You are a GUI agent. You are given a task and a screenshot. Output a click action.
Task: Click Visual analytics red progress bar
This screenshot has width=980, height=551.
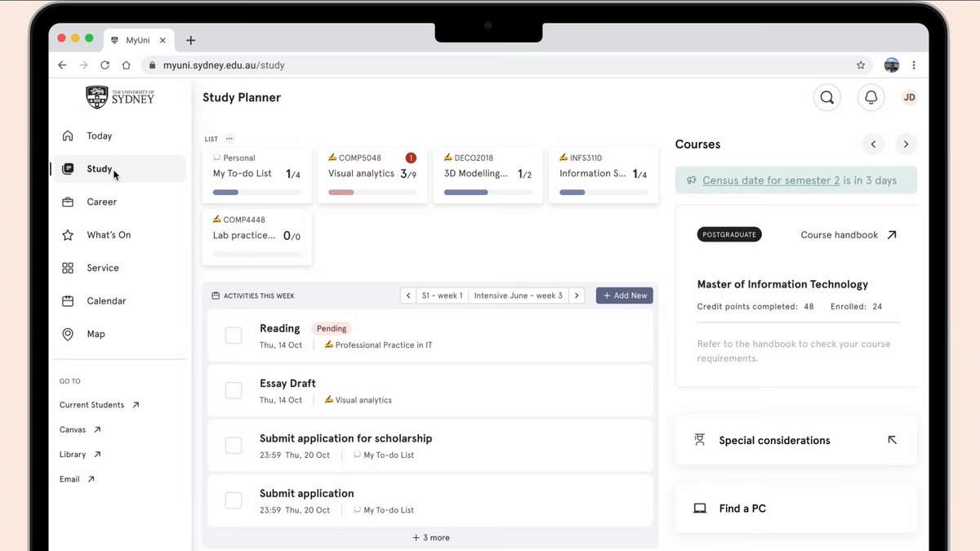(372, 193)
